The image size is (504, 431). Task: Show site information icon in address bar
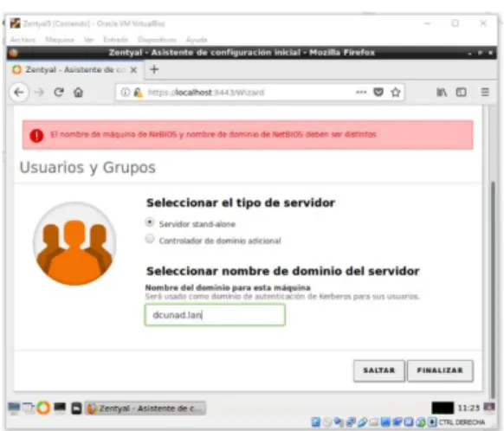click(x=125, y=93)
